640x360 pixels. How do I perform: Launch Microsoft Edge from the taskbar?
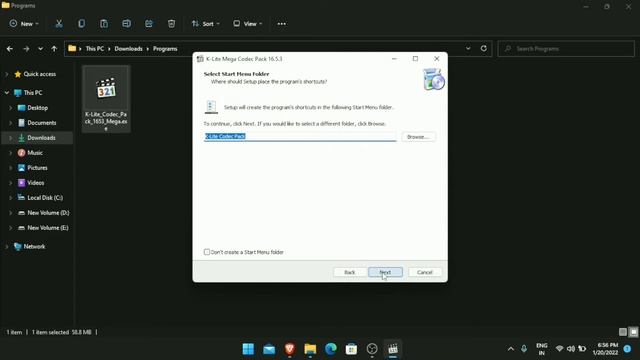pos(331,349)
